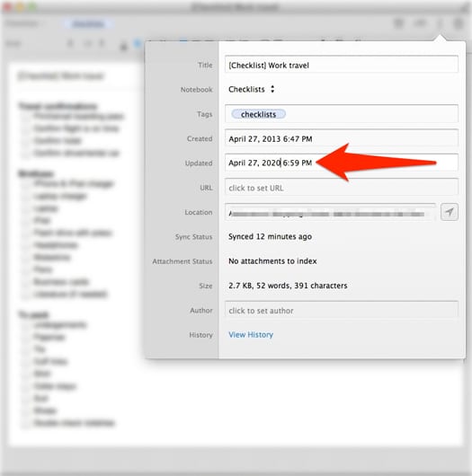The image size is (472, 476).
Task: Click the 'click to set author' field
Action: tap(342, 310)
